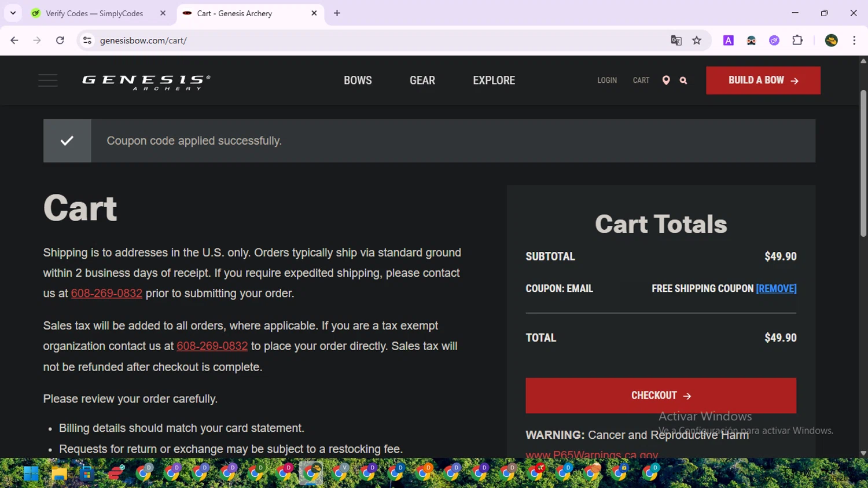Open the hamburger menu beside the Genesis logo
This screenshot has width=868, height=488.
[x=48, y=80]
